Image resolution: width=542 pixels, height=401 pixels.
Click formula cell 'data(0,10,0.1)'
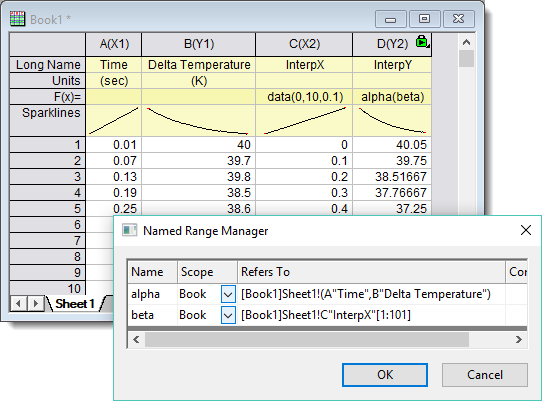tap(304, 97)
